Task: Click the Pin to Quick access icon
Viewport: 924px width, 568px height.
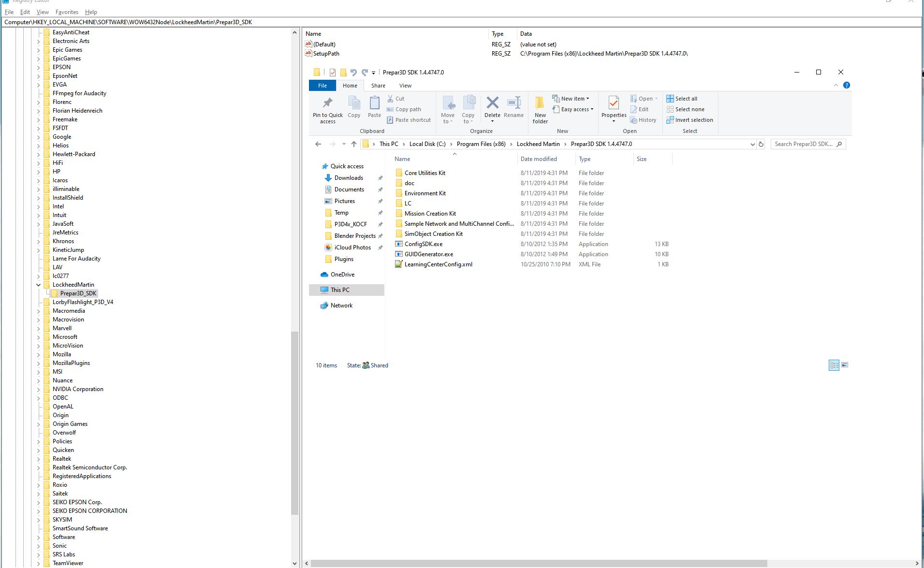Action: click(x=327, y=102)
